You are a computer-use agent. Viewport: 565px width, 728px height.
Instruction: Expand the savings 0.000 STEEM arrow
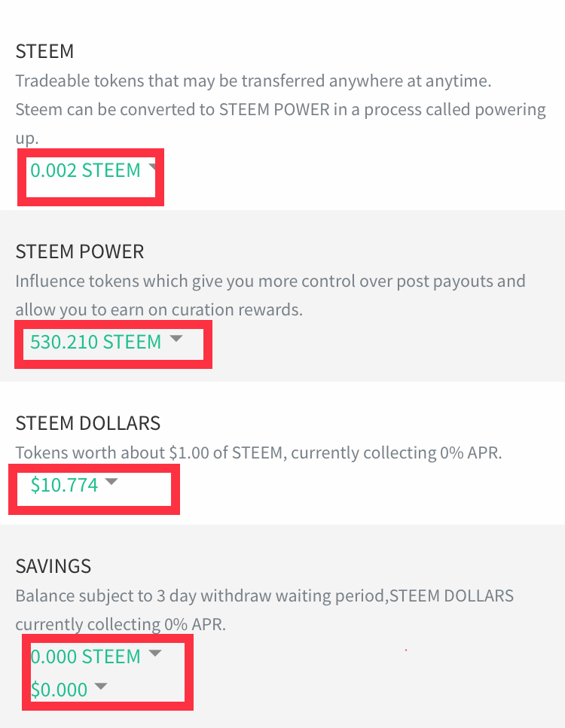pyautogui.click(x=155, y=653)
